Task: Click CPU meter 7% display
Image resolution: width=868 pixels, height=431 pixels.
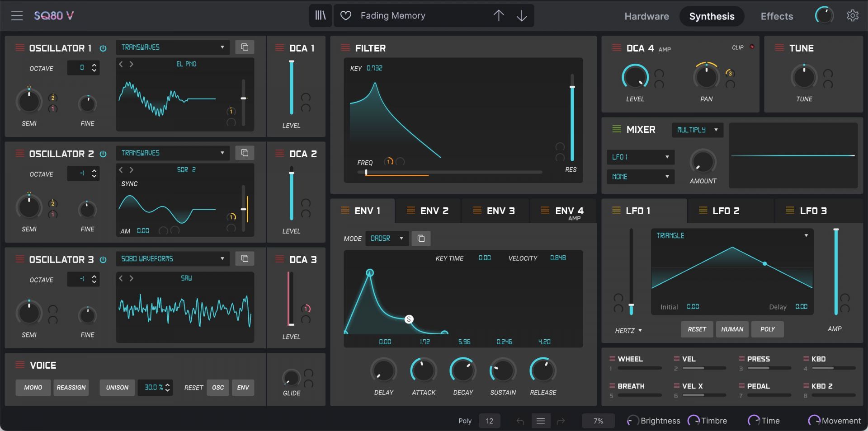Action: 598,421
